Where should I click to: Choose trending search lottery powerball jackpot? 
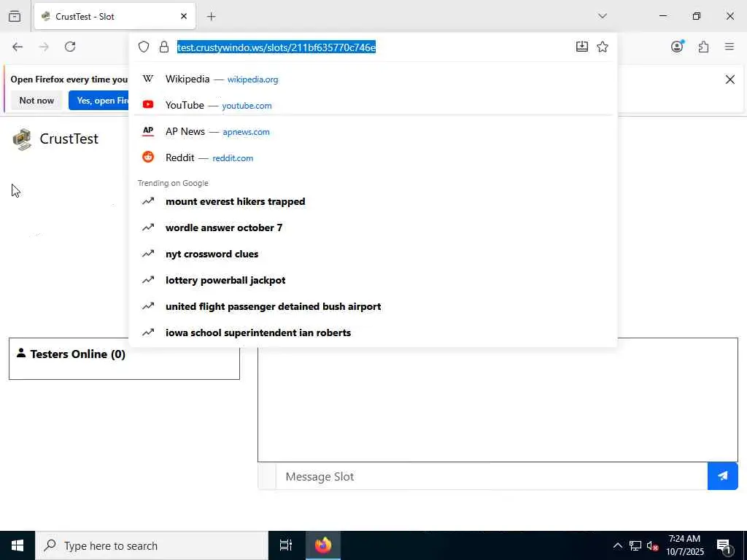(x=373, y=280)
